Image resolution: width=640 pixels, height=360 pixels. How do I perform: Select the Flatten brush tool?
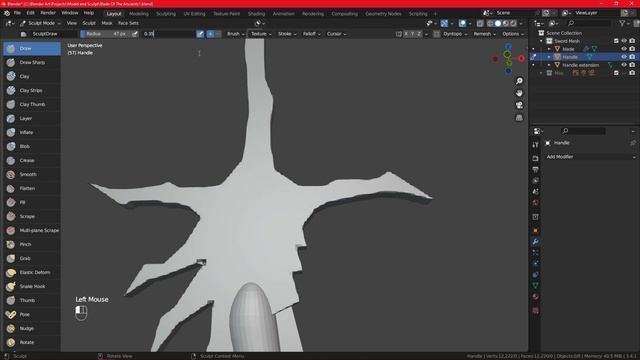click(32, 188)
